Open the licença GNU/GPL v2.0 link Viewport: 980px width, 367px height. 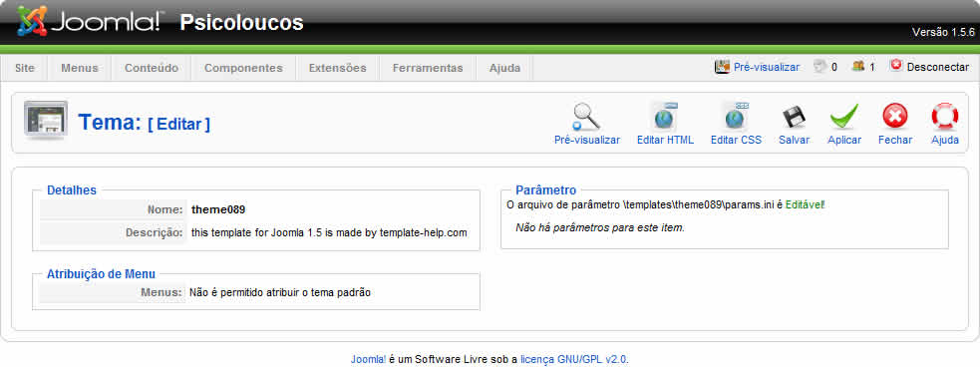pos(573,359)
